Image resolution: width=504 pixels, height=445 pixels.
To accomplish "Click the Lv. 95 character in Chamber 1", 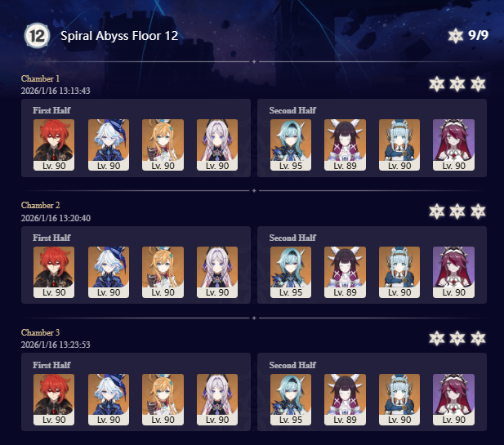I will coord(291,145).
